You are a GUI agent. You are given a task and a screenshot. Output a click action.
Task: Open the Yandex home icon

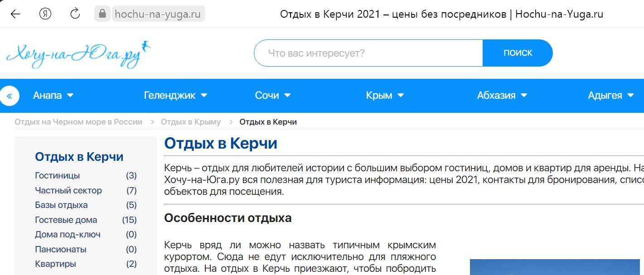click(x=45, y=14)
